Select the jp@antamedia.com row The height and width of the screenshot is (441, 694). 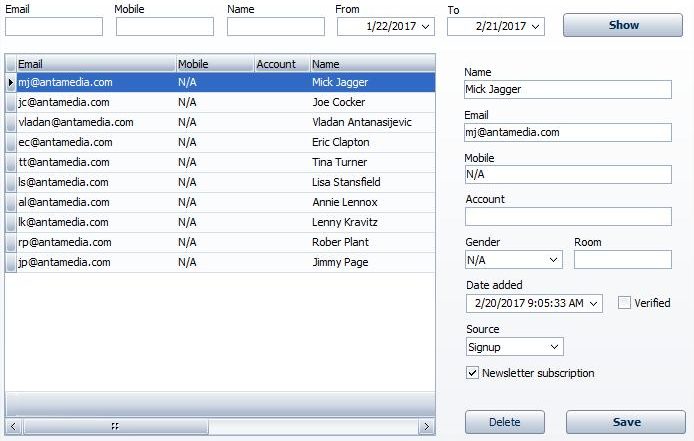coord(220,262)
